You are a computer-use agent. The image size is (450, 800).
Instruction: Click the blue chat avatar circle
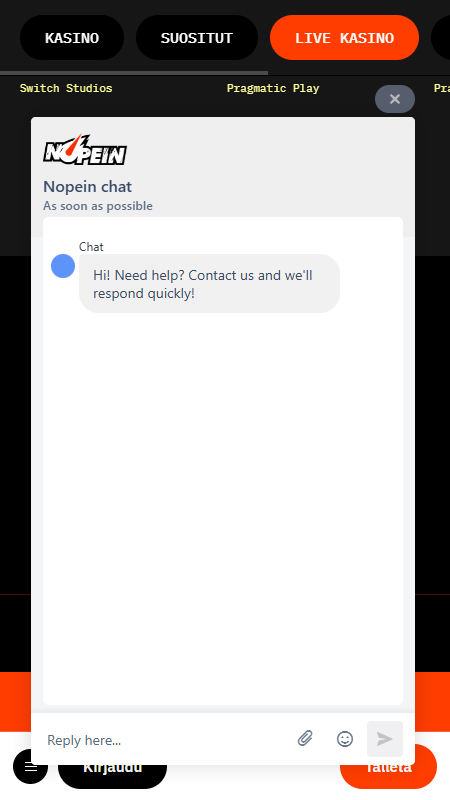tap(63, 266)
